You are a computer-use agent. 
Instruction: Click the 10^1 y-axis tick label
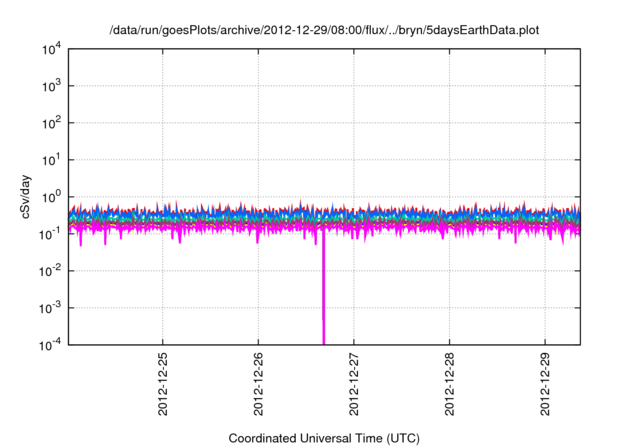[x=52, y=160]
